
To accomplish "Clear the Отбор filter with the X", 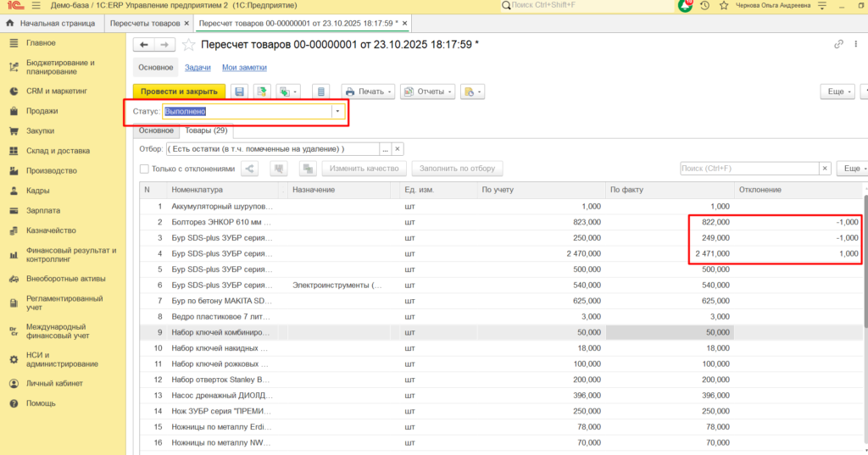I will (x=398, y=149).
